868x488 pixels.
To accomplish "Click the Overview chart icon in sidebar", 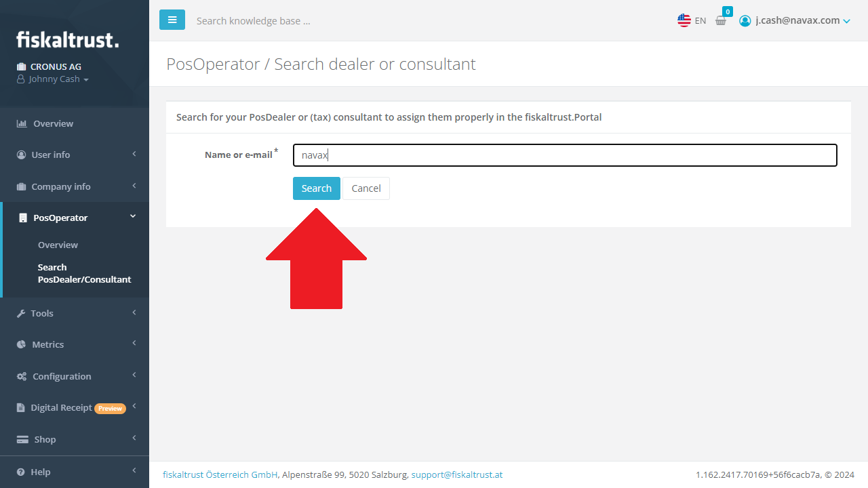I will point(22,123).
